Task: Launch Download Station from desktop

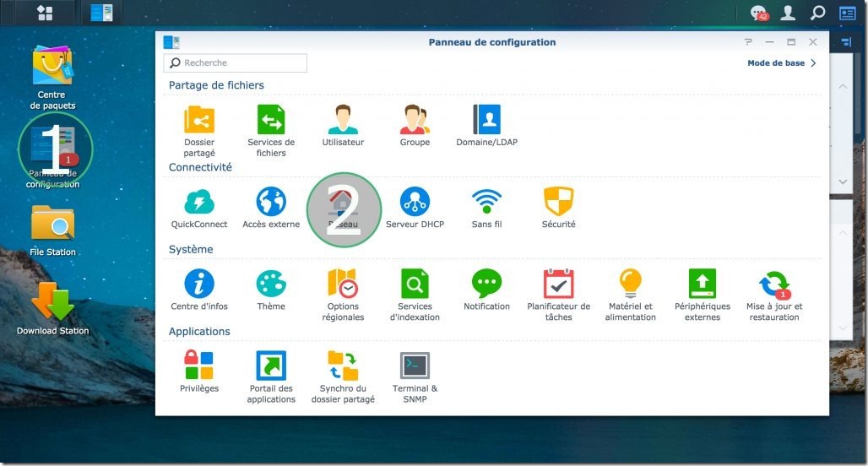Action: [x=52, y=309]
